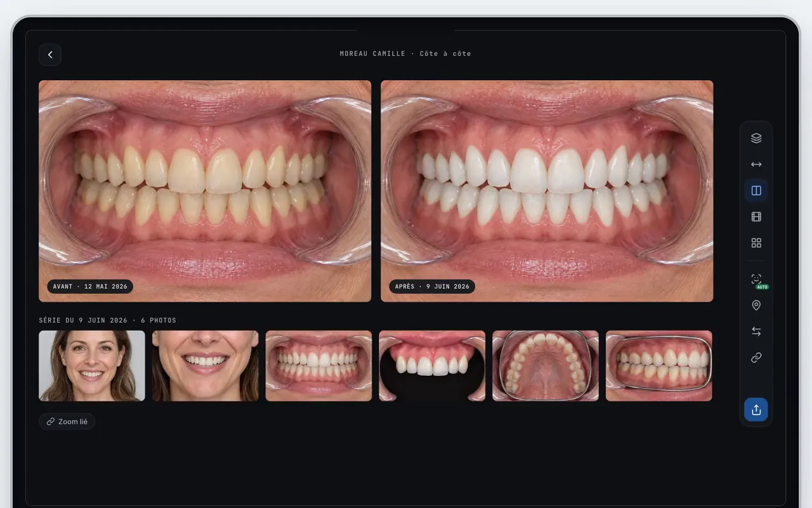
Task: Click the blue share export button
Action: click(x=756, y=410)
